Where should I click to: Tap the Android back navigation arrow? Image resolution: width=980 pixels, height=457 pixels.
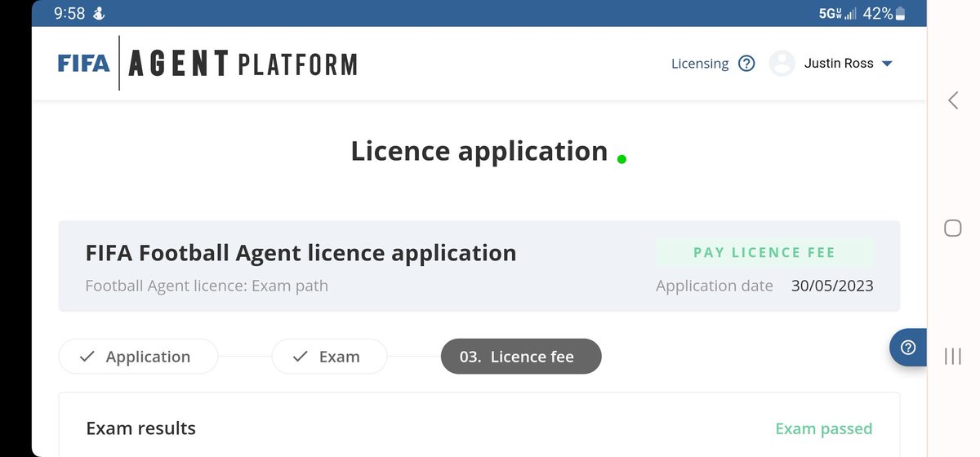(952, 100)
